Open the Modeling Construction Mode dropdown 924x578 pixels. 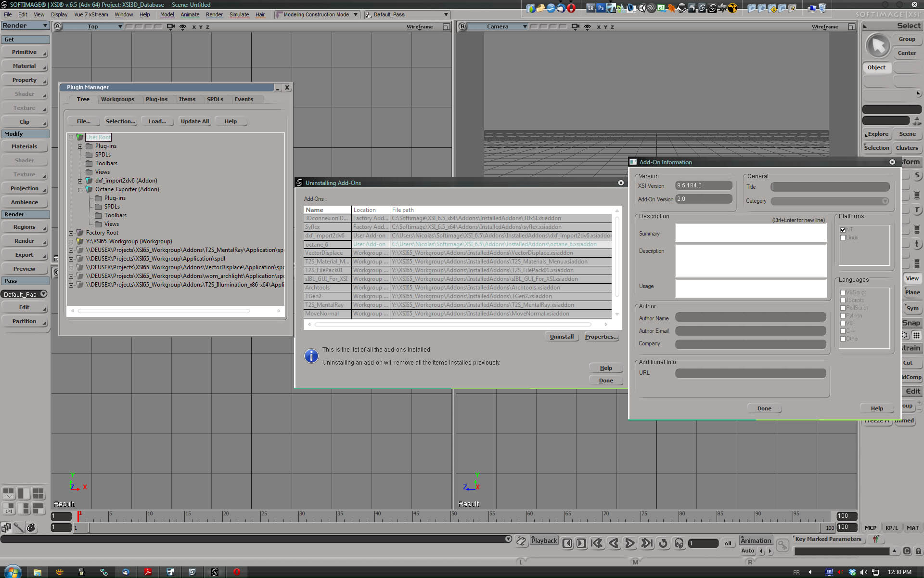[x=317, y=14]
